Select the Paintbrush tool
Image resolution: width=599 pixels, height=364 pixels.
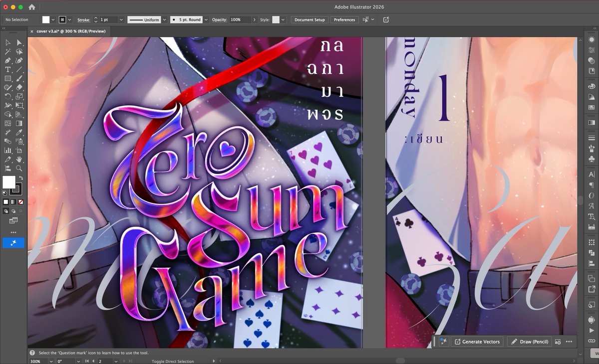(19, 78)
